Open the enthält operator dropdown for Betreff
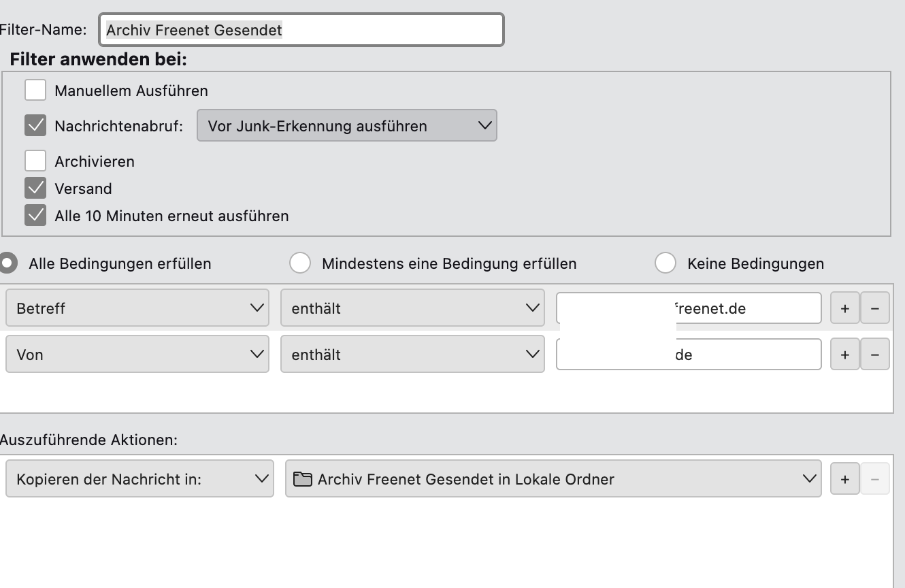This screenshot has width=905, height=588. point(412,308)
